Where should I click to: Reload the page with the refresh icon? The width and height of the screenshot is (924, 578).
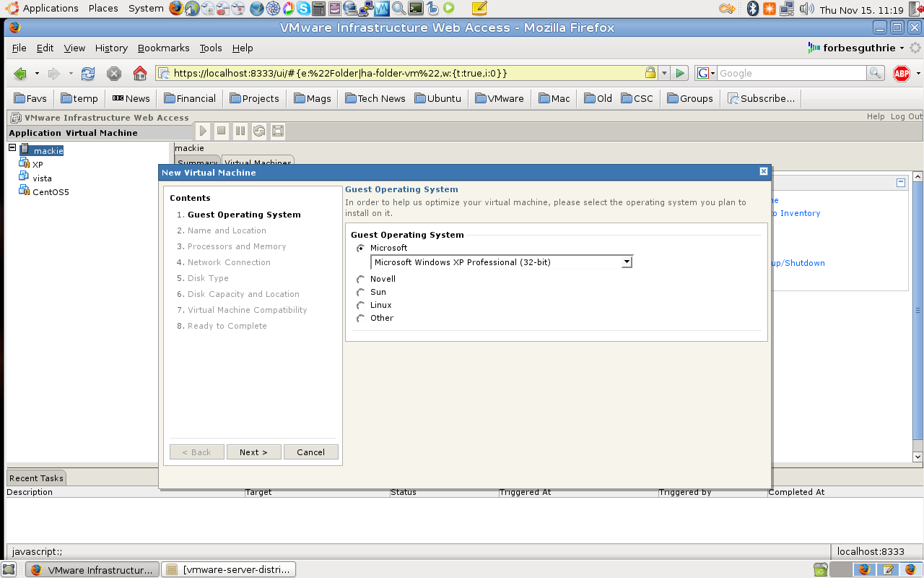click(88, 74)
